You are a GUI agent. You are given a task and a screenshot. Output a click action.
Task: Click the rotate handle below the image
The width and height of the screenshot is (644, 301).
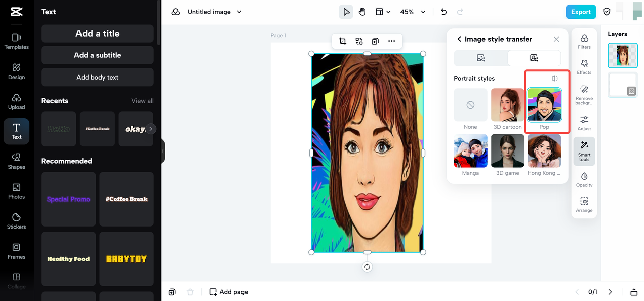click(367, 267)
